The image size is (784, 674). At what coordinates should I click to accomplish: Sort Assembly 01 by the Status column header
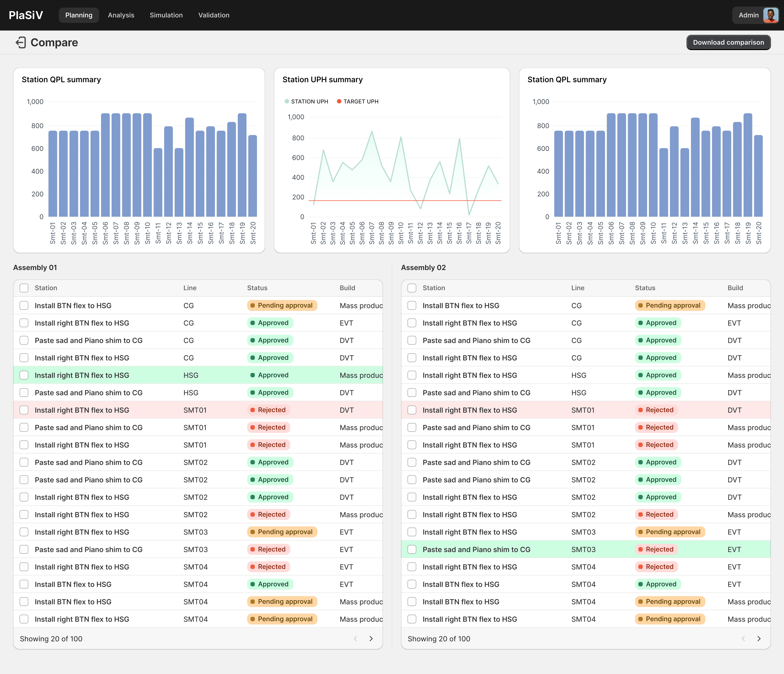pos(257,288)
